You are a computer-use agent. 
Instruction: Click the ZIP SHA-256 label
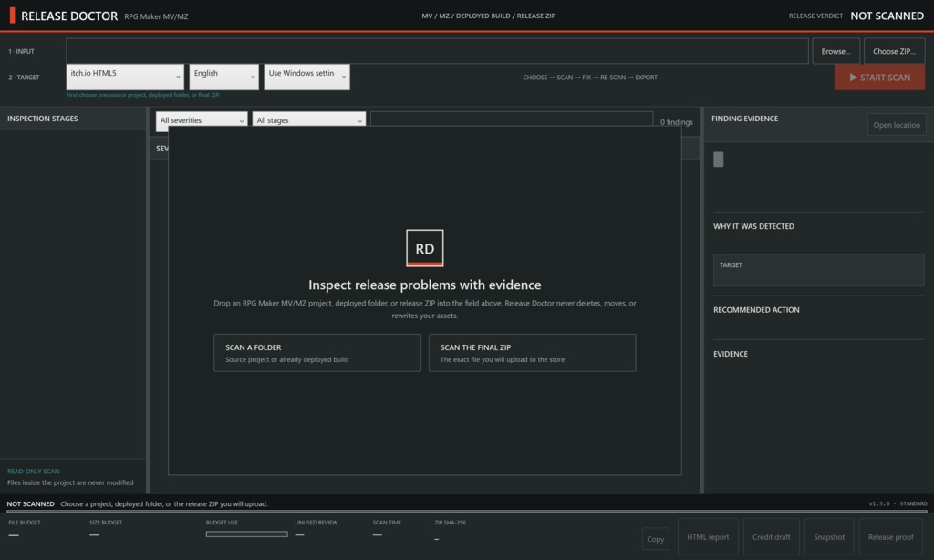click(x=451, y=523)
